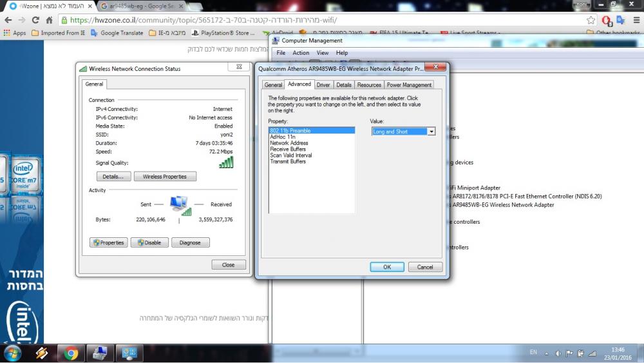Click Close in Wireless Network Connection Status
This screenshot has height=363, width=644.
click(229, 265)
